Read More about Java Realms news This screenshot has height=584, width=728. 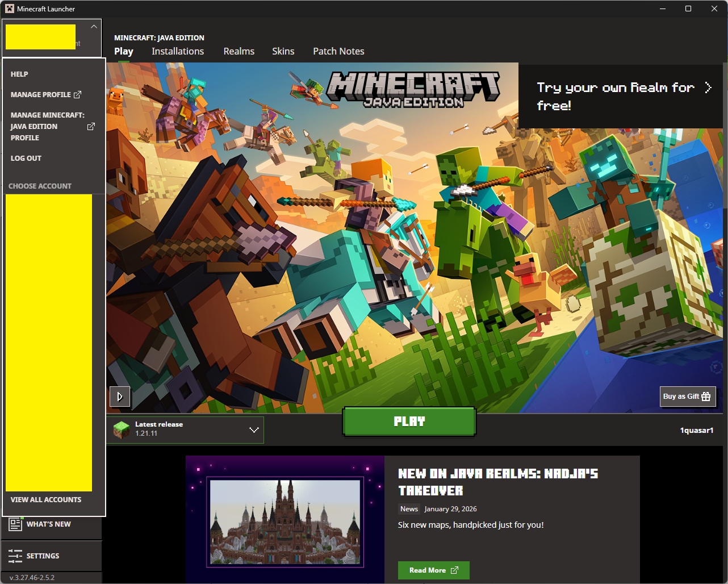[x=434, y=570]
